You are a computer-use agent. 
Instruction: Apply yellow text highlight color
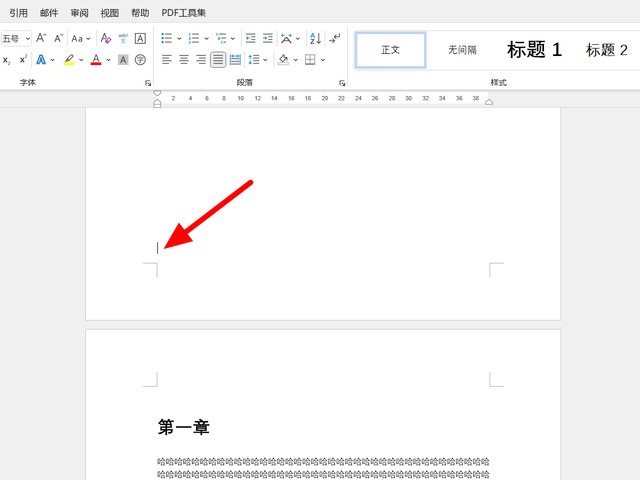(69, 60)
